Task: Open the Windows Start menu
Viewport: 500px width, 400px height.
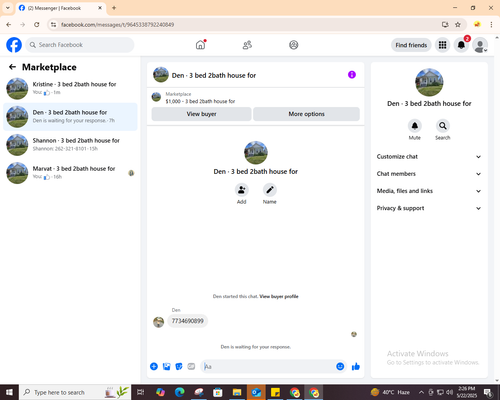Action: coord(9,392)
